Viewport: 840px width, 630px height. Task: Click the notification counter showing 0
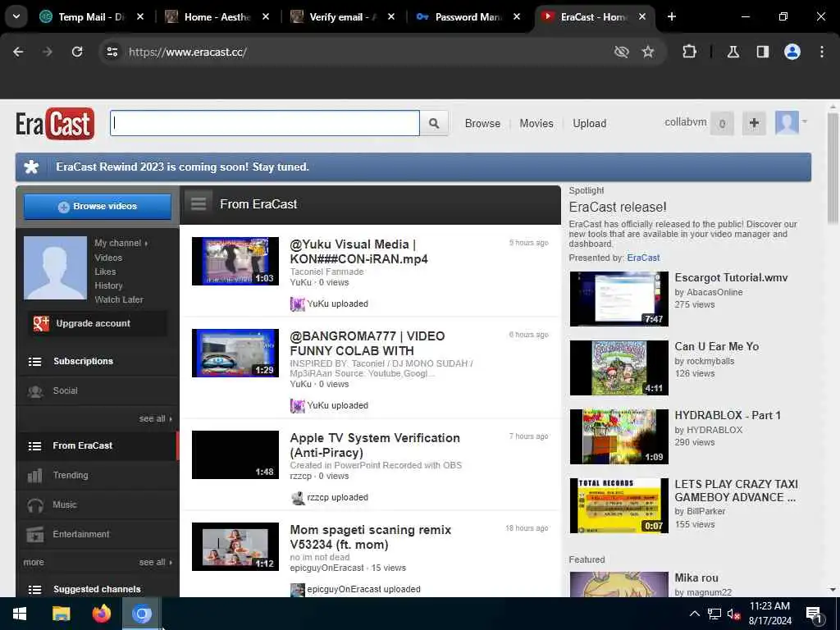(722, 124)
